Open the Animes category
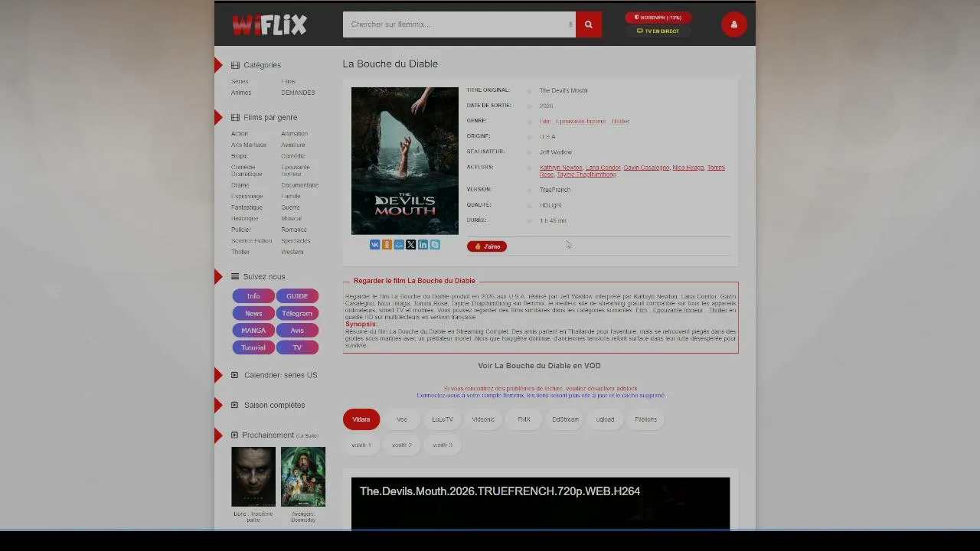Screen dimensions: 980x551 (241, 93)
